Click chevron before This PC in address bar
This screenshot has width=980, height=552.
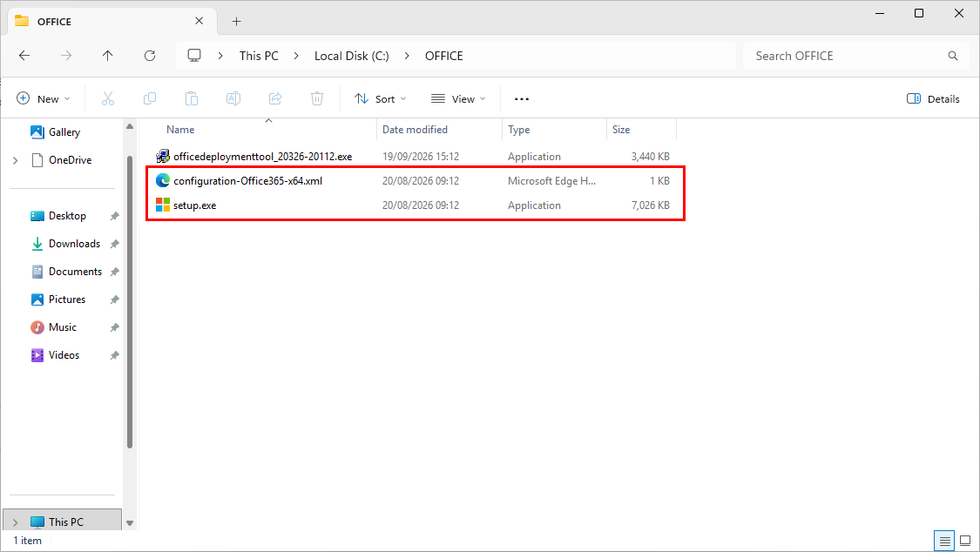[x=220, y=56]
